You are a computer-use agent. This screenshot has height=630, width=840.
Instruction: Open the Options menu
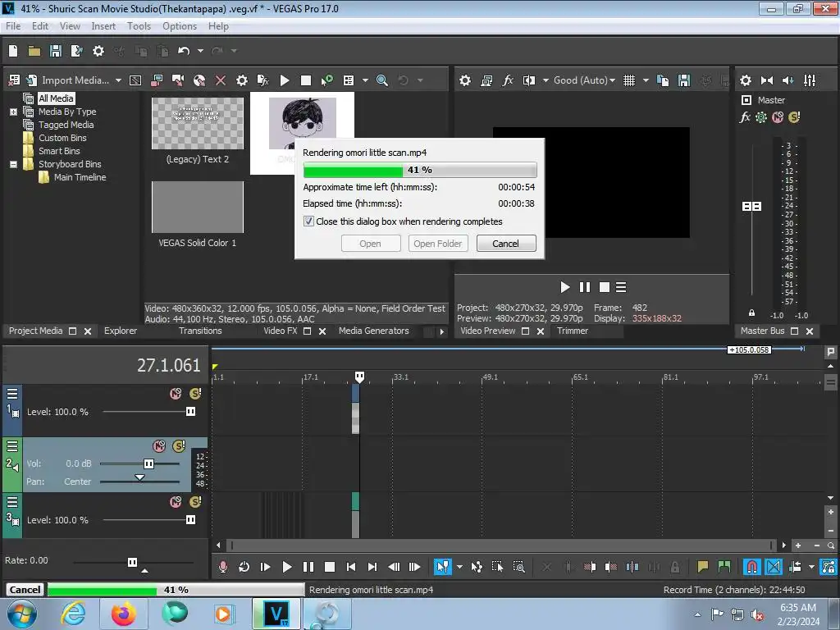(x=180, y=26)
